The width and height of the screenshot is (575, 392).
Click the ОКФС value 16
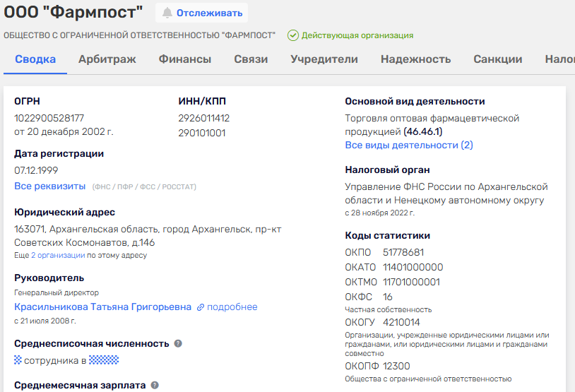[388, 297]
